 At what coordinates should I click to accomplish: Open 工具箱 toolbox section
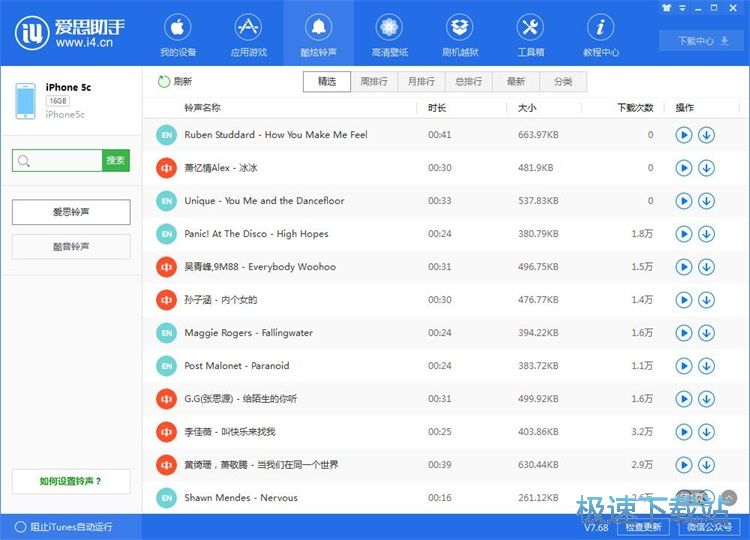pos(530,34)
